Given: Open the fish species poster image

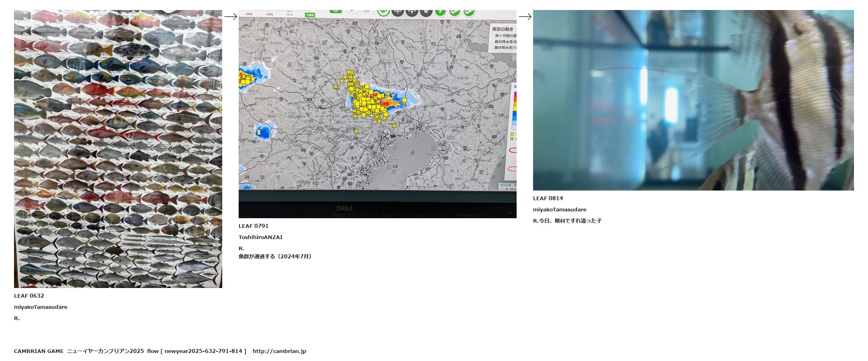Looking at the screenshot, I should point(118,149).
